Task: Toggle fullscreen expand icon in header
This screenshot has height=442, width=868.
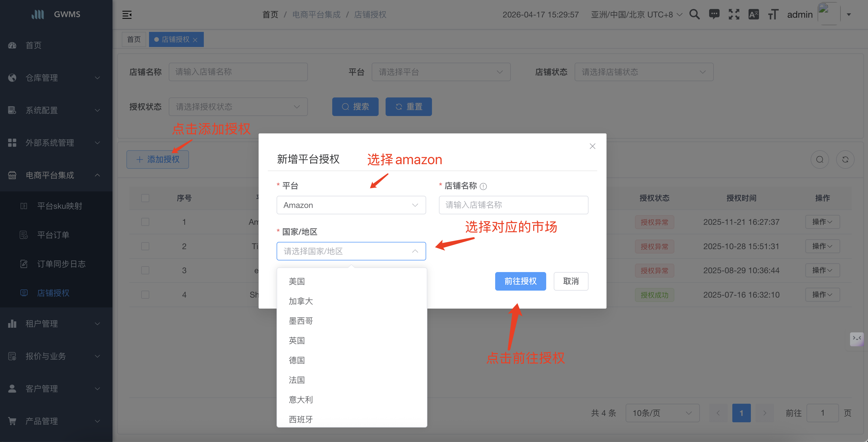Action: pyautogui.click(x=734, y=15)
